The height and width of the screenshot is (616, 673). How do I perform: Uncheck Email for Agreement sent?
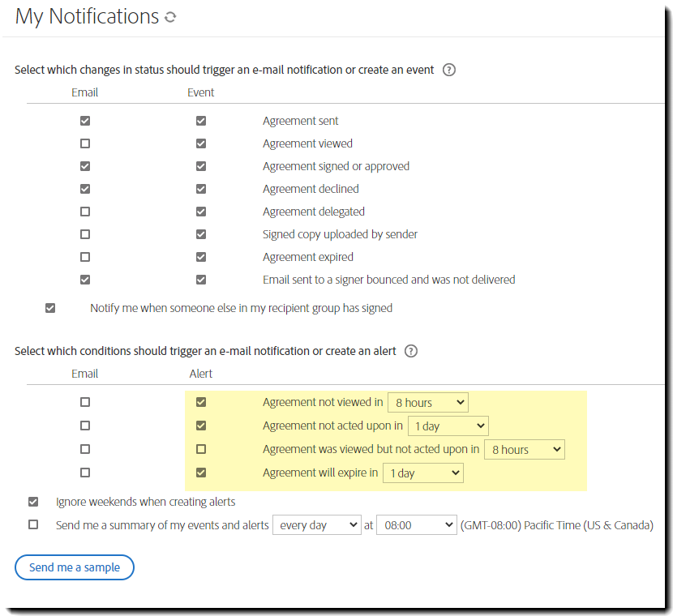[x=84, y=120]
